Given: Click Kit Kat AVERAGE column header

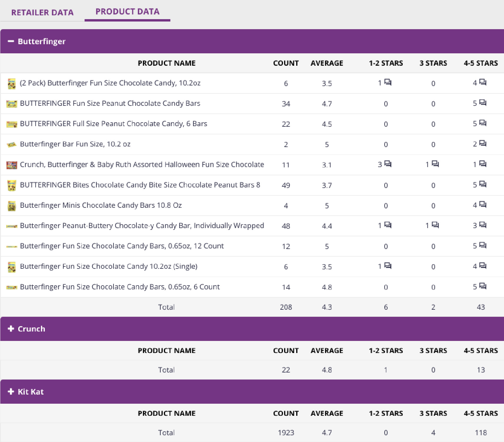Looking at the screenshot, I should pos(327,413).
